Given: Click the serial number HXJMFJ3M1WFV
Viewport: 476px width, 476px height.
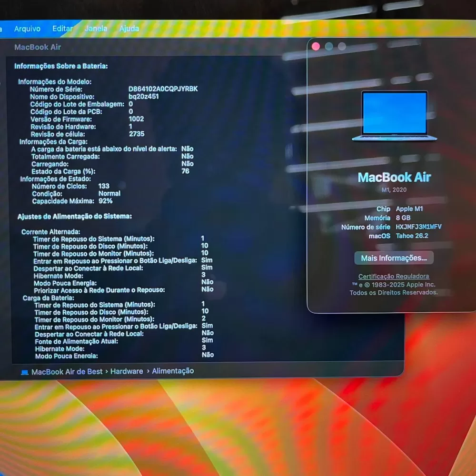Looking at the screenshot, I should (x=418, y=227).
